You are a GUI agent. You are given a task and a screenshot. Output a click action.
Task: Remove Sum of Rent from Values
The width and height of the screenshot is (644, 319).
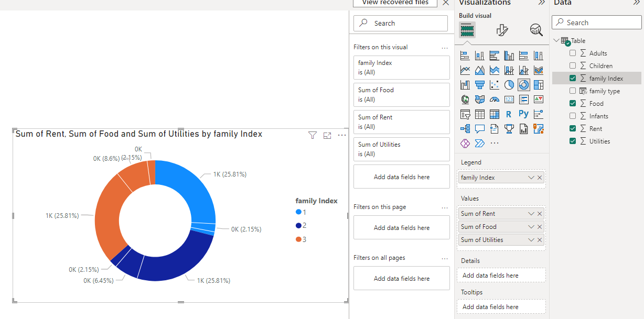[x=540, y=214]
